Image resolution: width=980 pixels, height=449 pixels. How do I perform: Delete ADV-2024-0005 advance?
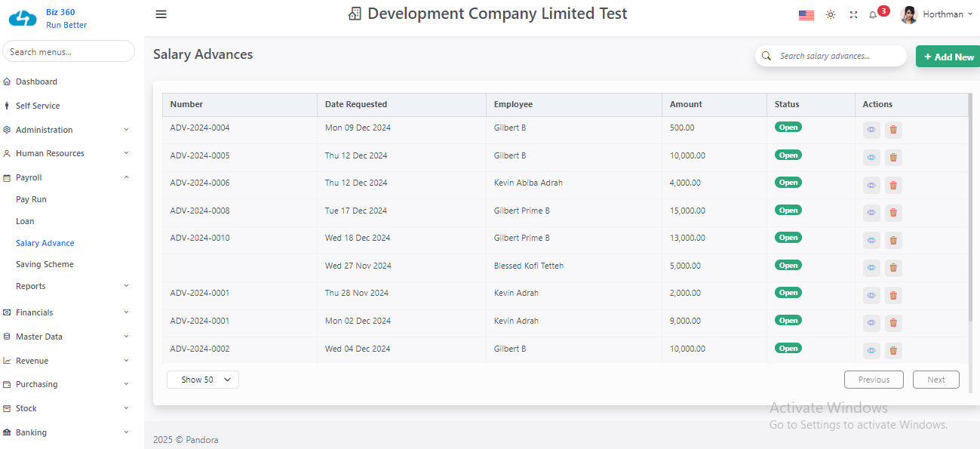coord(893,158)
